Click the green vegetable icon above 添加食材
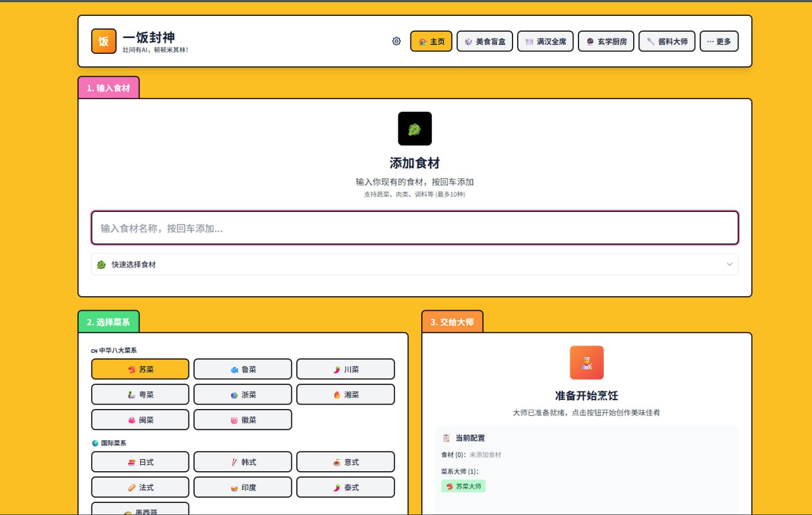This screenshot has width=812, height=515. click(415, 129)
